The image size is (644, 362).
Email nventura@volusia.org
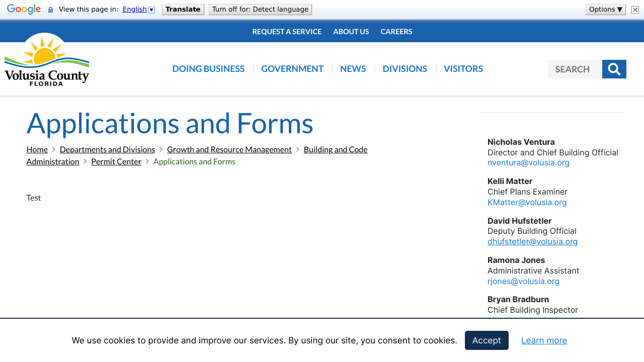[x=528, y=163]
